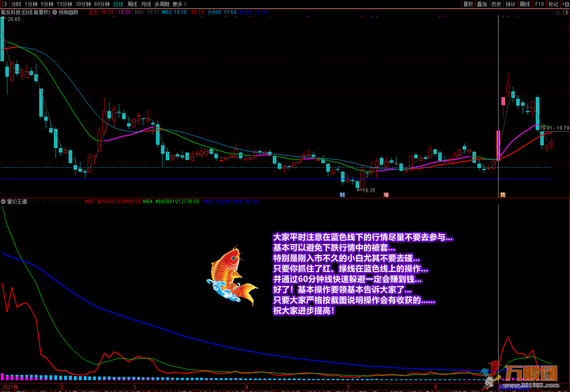Switch to 15分钟 period
The height and width of the screenshot is (392, 570).
pos(65,4)
